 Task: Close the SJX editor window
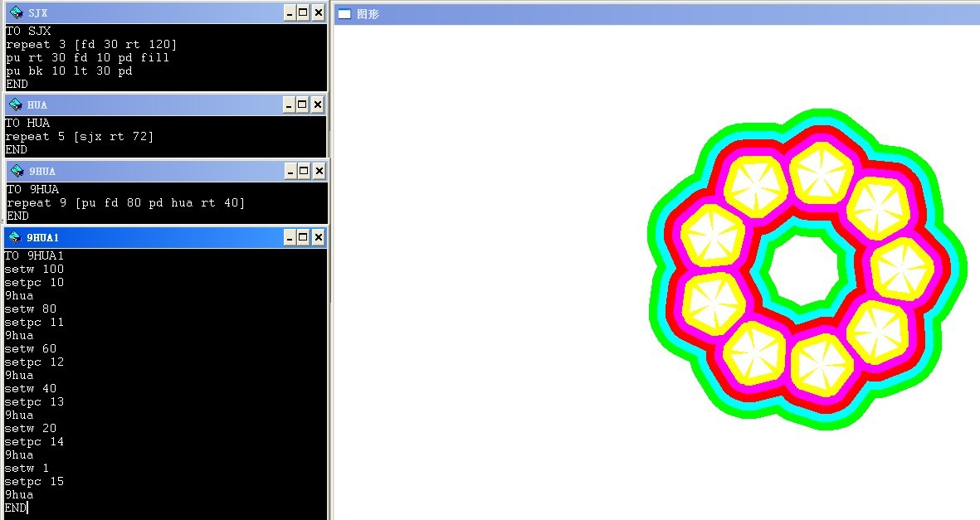[x=318, y=12]
